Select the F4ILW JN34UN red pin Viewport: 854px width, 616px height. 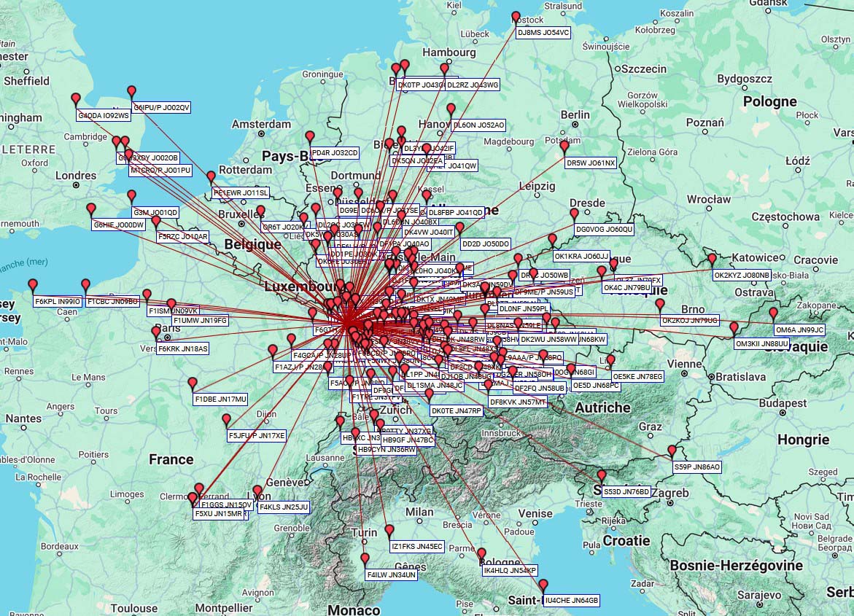365,559
